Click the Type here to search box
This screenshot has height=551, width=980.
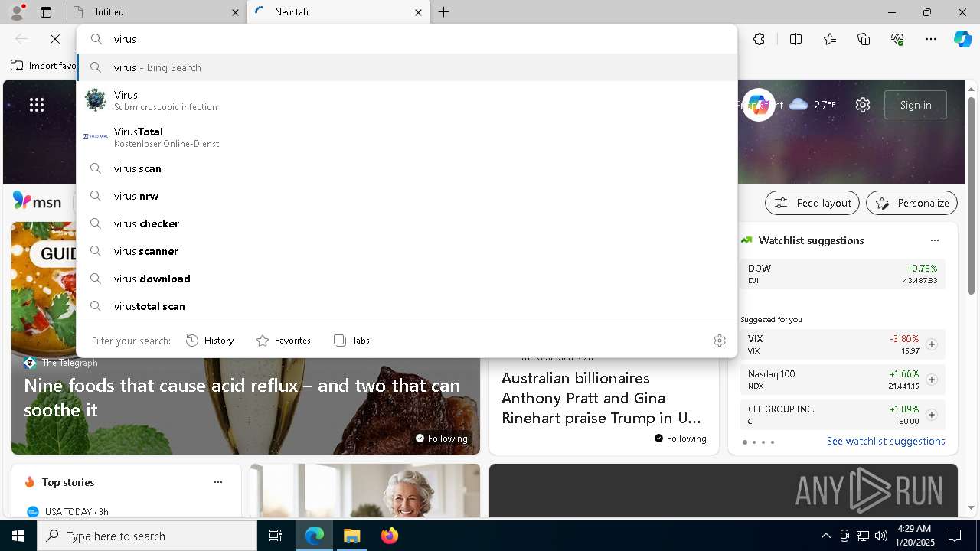(147, 536)
